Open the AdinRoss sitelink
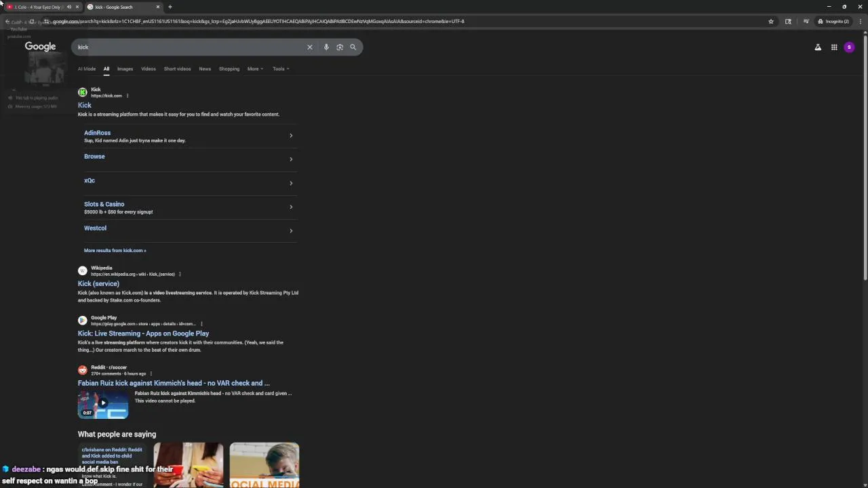This screenshot has width=868, height=488. (97, 133)
